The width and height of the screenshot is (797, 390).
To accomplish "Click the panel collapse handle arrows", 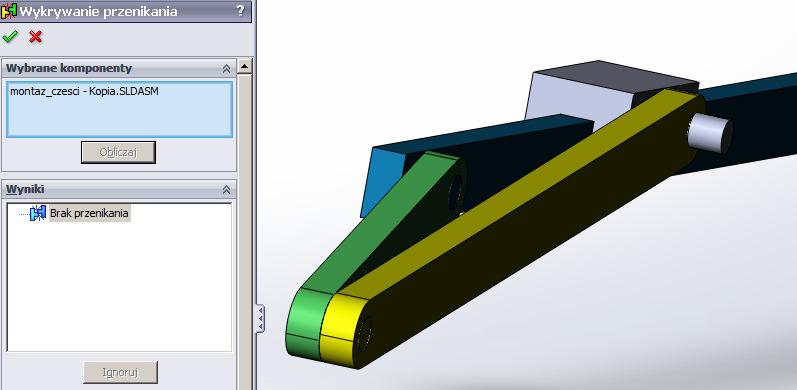I will (x=260, y=318).
